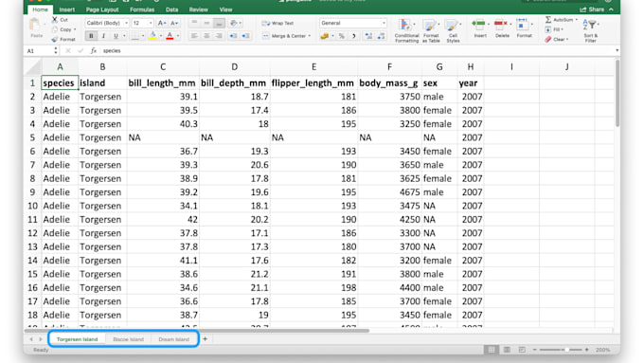Open the fill color dropdown arrow
644x363 pixels.
tap(161, 36)
